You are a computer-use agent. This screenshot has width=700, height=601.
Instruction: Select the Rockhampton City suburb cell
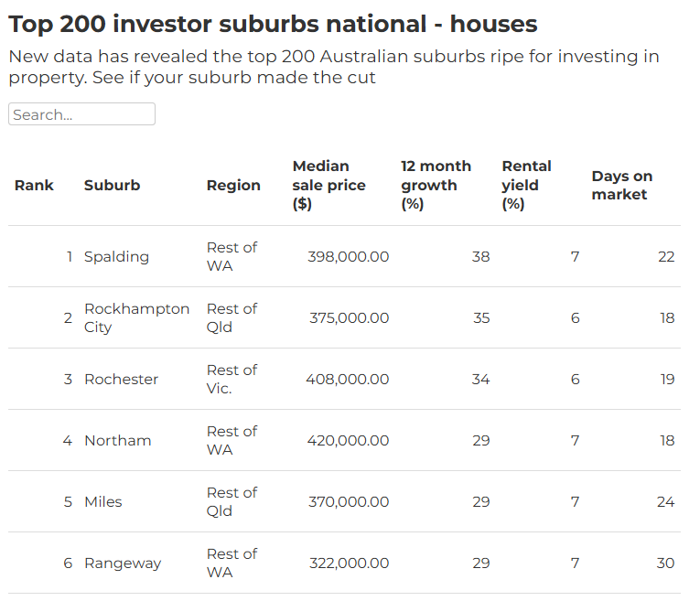pyautogui.click(x=136, y=318)
